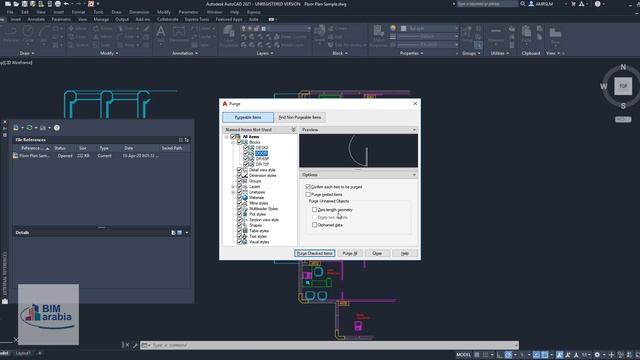Click the Paste icon in Clipboard panel
This screenshot has height=360, width=640.
[527, 32]
